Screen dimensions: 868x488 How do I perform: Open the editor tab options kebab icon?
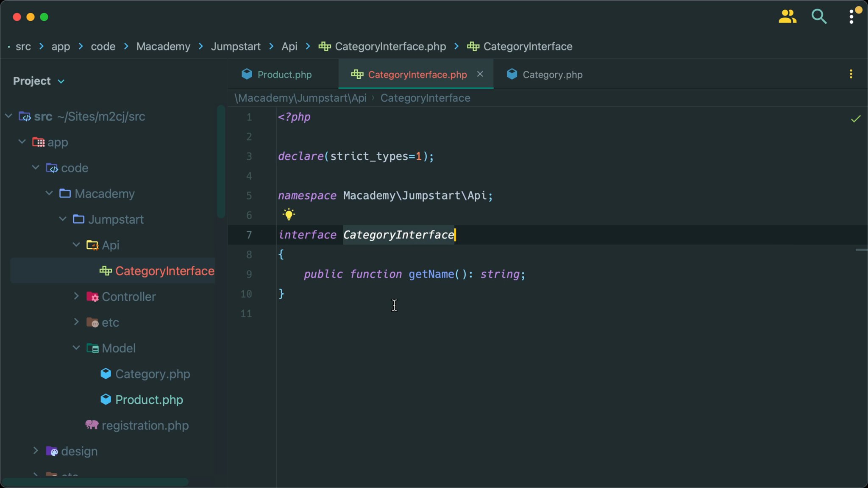tap(851, 74)
